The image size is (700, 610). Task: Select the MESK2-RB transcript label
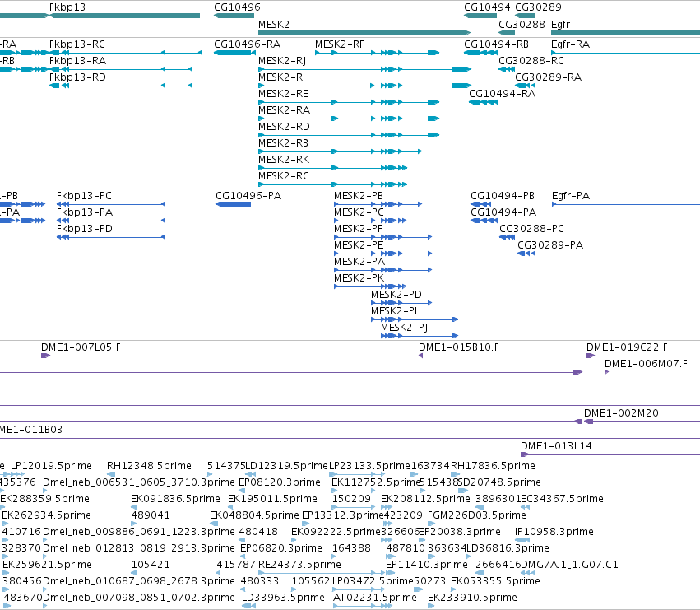[x=284, y=143]
